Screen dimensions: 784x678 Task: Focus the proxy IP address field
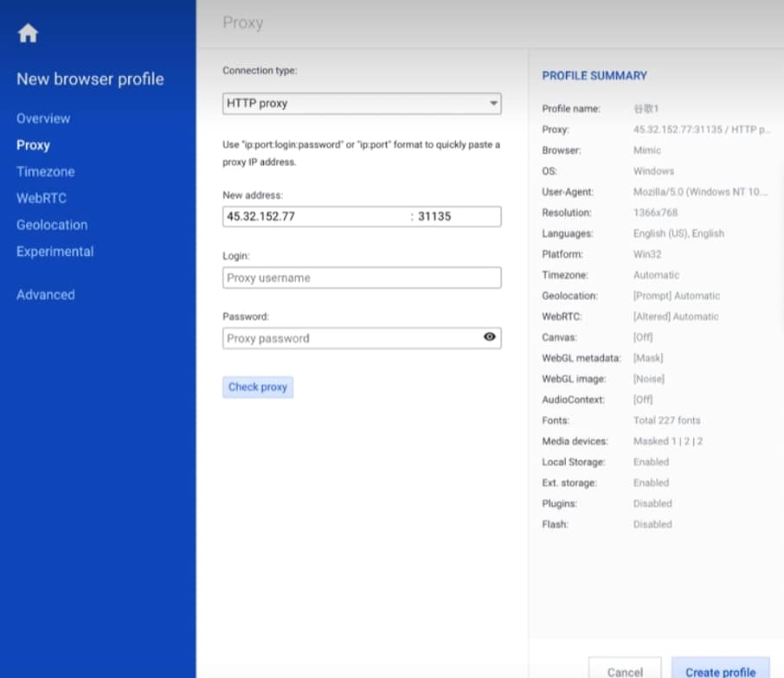tap(315, 216)
